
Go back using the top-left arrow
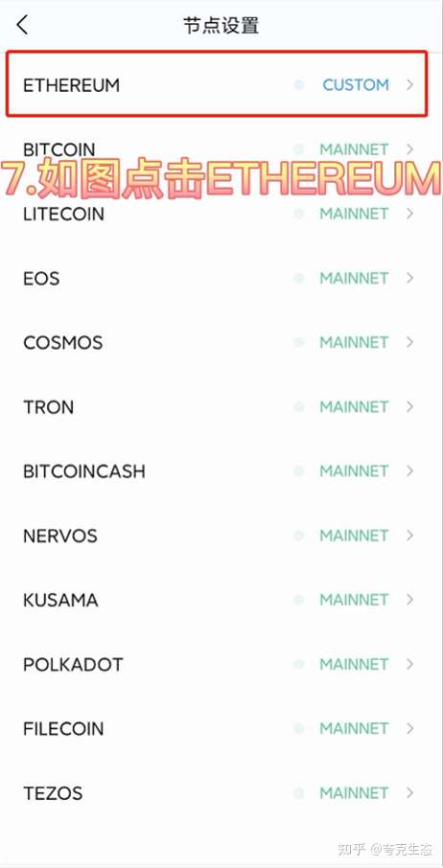pos(22,26)
